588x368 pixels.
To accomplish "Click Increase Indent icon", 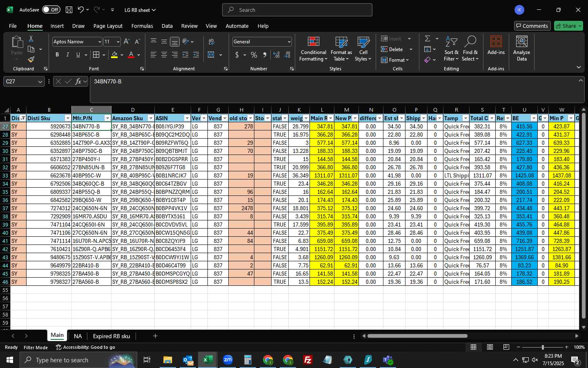I will (196, 55).
